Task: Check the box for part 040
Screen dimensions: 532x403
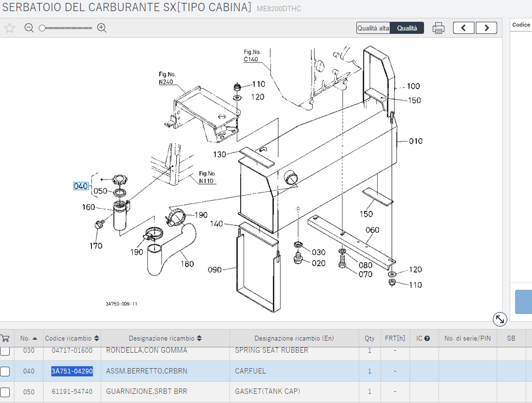Action: point(5,371)
